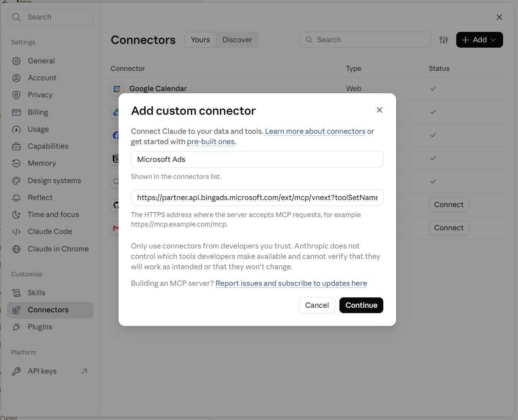This screenshot has height=420, width=518.
Task: Click the Claude in Chrome globe icon
Action: click(x=16, y=249)
